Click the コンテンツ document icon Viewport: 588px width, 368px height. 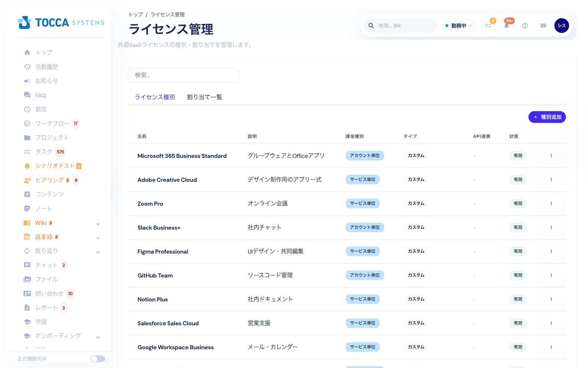tap(27, 194)
